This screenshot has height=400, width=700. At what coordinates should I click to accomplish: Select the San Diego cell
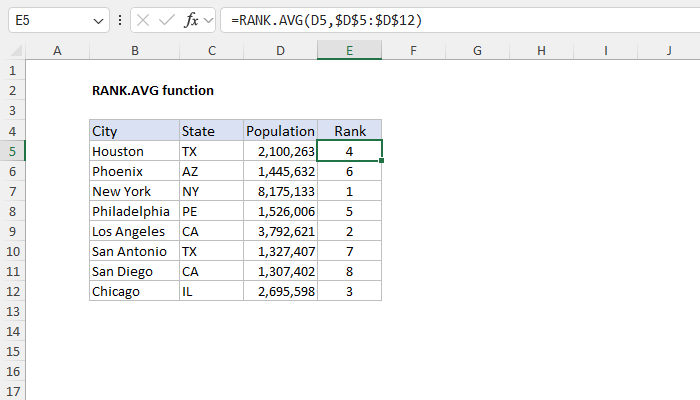point(134,271)
